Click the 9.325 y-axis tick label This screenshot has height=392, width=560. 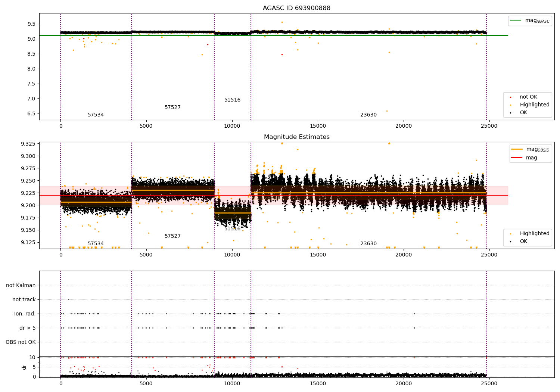pos(28,144)
